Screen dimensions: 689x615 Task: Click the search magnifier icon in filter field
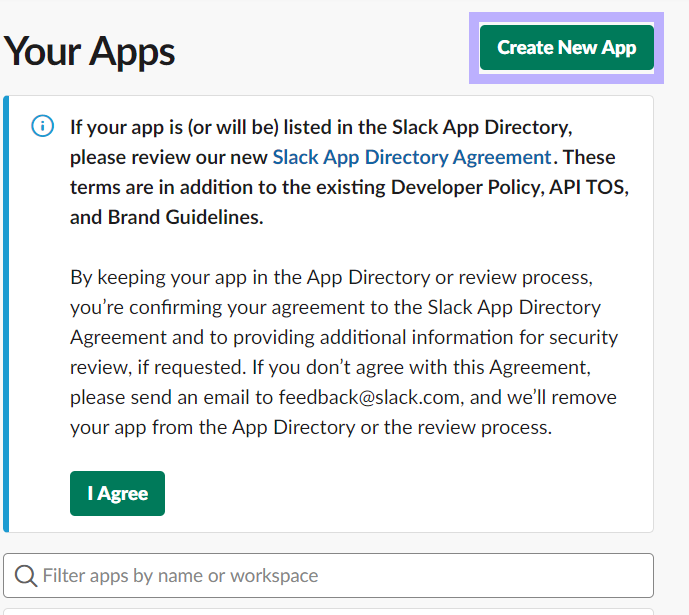[x=25, y=575]
